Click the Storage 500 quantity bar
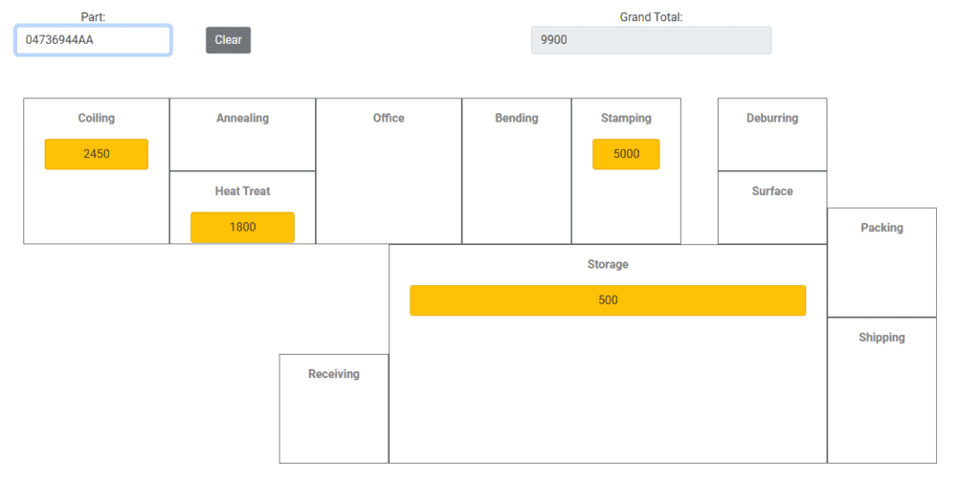 coord(608,300)
